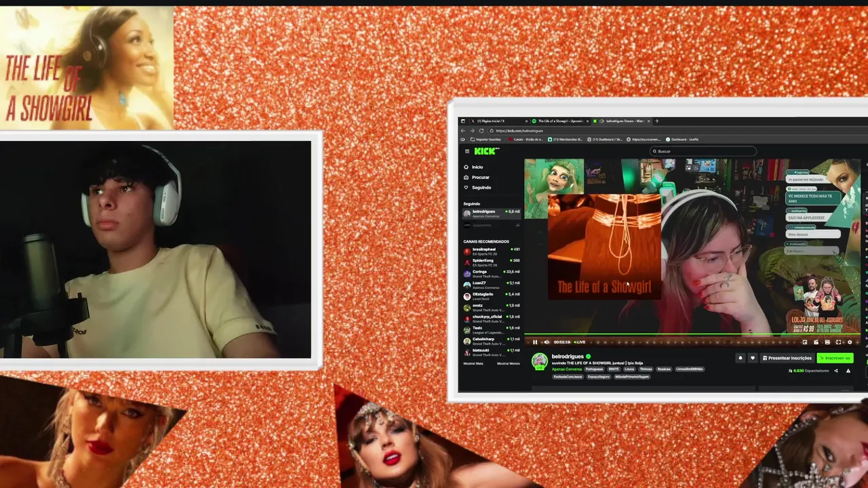The width and height of the screenshot is (868, 488).
Task: Click the Portuguese tag
Action: point(594,369)
